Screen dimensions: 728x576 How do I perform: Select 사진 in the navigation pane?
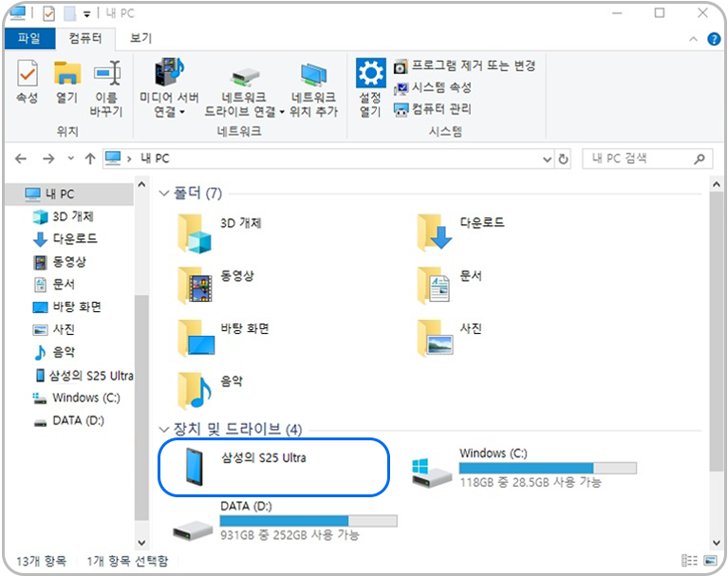54,329
